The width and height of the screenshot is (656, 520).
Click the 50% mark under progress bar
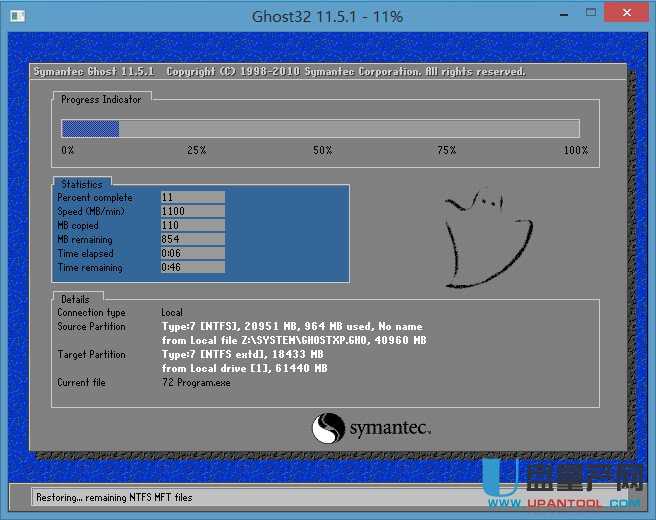point(322,150)
